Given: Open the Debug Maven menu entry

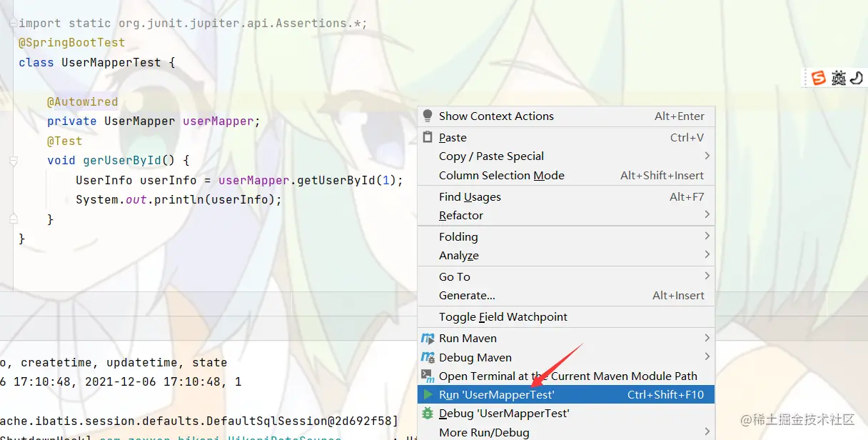Looking at the screenshot, I should 566,357.
